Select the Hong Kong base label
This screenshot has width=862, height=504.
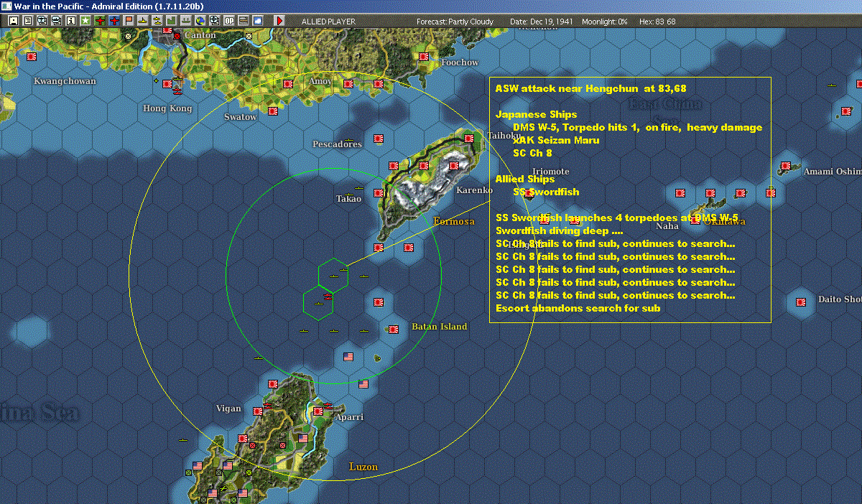point(167,108)
